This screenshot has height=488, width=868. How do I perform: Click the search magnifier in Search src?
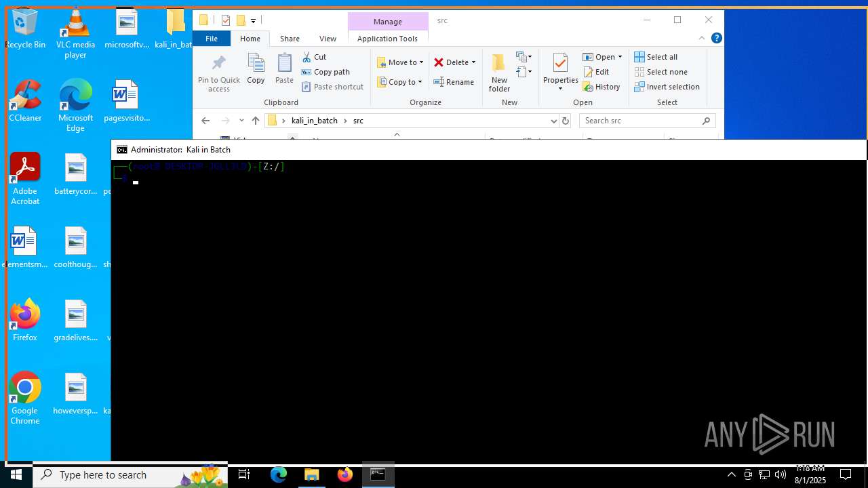pos(706,121)
